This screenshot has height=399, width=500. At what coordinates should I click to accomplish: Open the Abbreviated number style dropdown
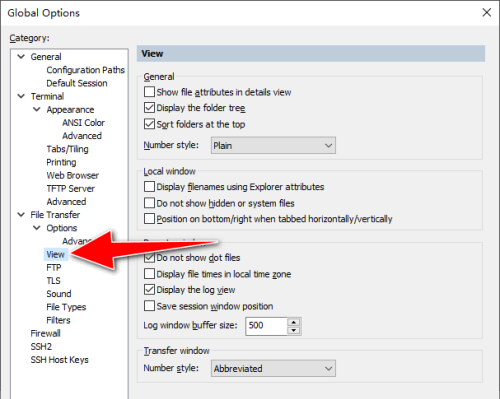tap(273, 368)
